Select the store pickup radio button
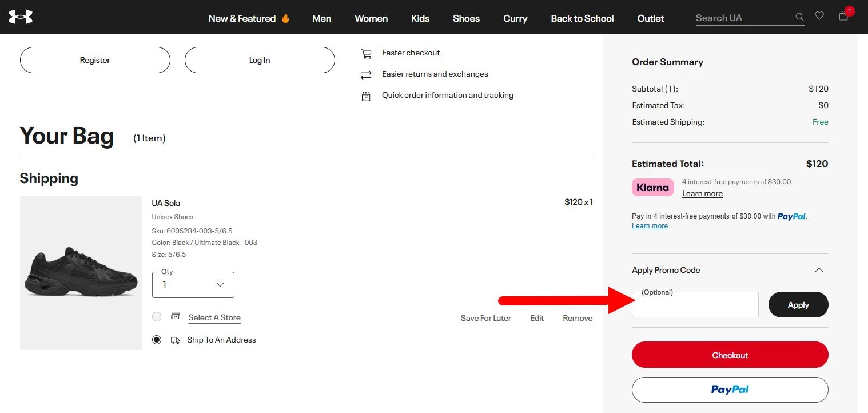The height and width of the screenshot is (413, 868). [157, 316]
